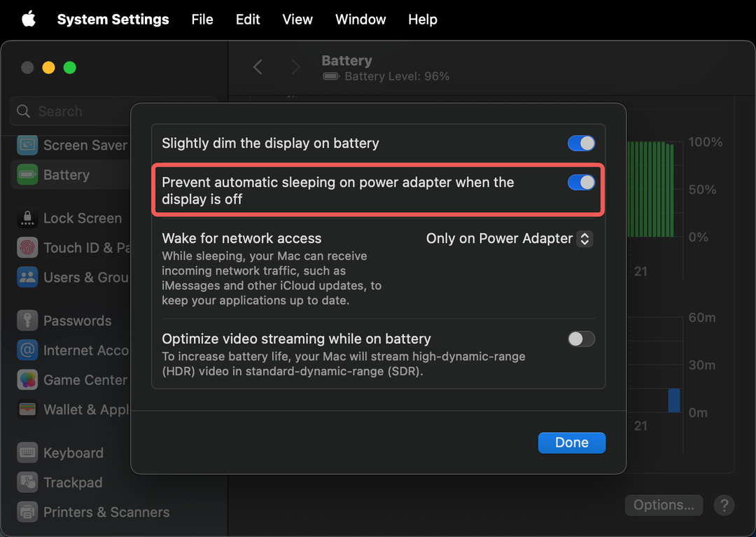The width and height of the screenshot is (756, 537).
Task: Disable slightly dim display on battery
Action: click(581, 144)
